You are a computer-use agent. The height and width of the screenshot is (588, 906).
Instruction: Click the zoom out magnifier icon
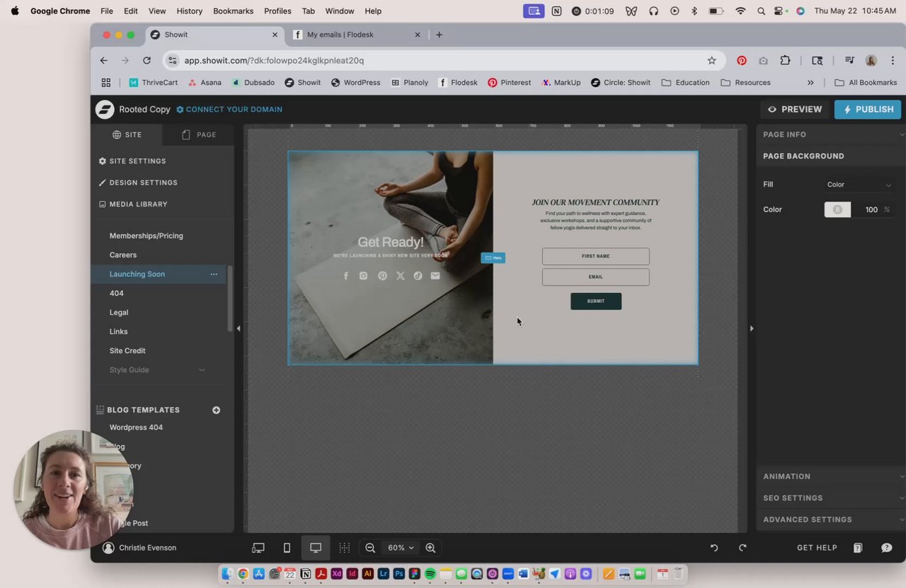coord(370,548)
